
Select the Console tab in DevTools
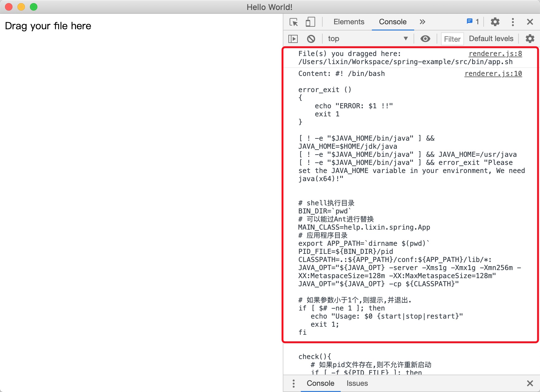coord(393,22)
